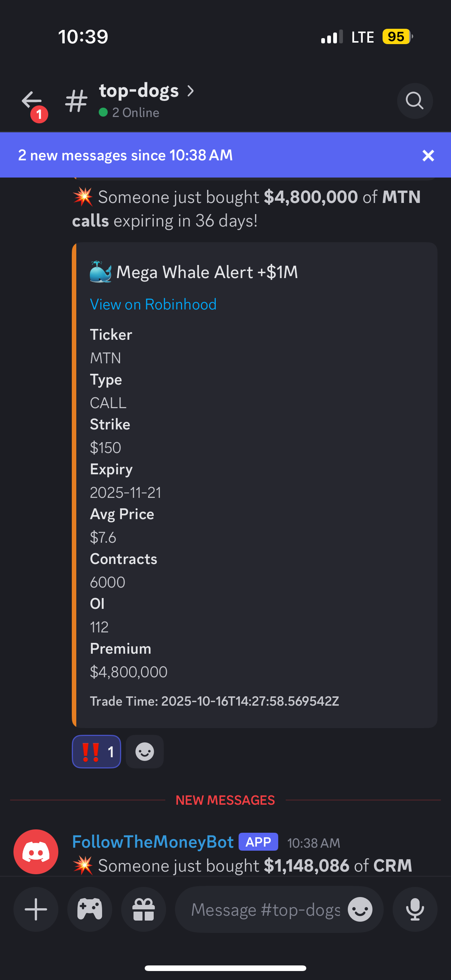The height and width of the screenshot is (980, 451).
Task: Add a reaction with the smiley face button
Action: point(144,751)
